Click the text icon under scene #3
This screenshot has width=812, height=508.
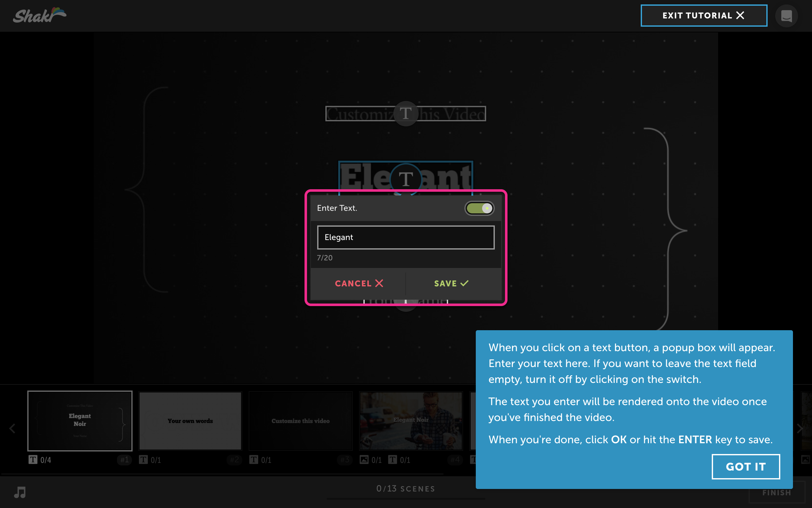pos(254,460)
